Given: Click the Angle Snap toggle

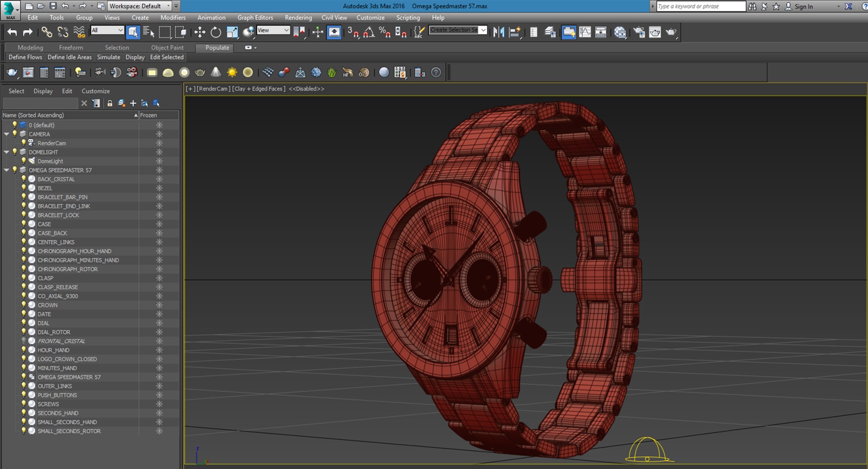Looking at the screenshot, I should (x=369, y=32).
